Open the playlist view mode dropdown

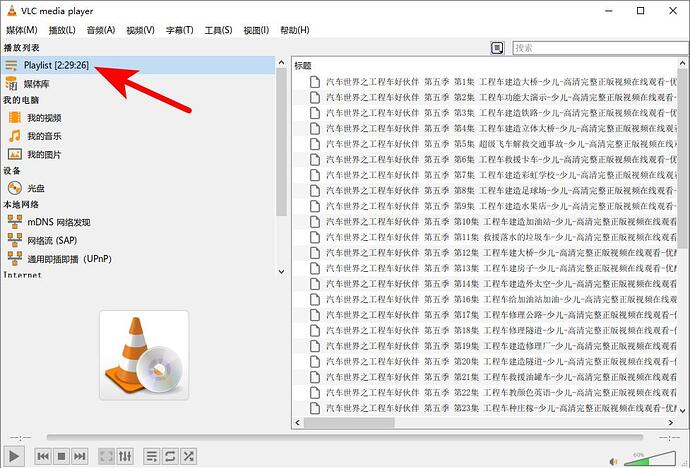click(497, 48)
